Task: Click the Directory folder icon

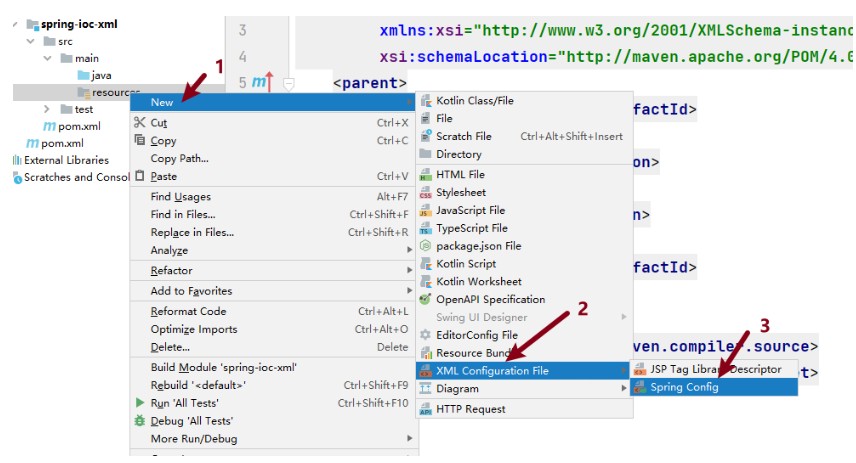Action: tap(426, 154)
